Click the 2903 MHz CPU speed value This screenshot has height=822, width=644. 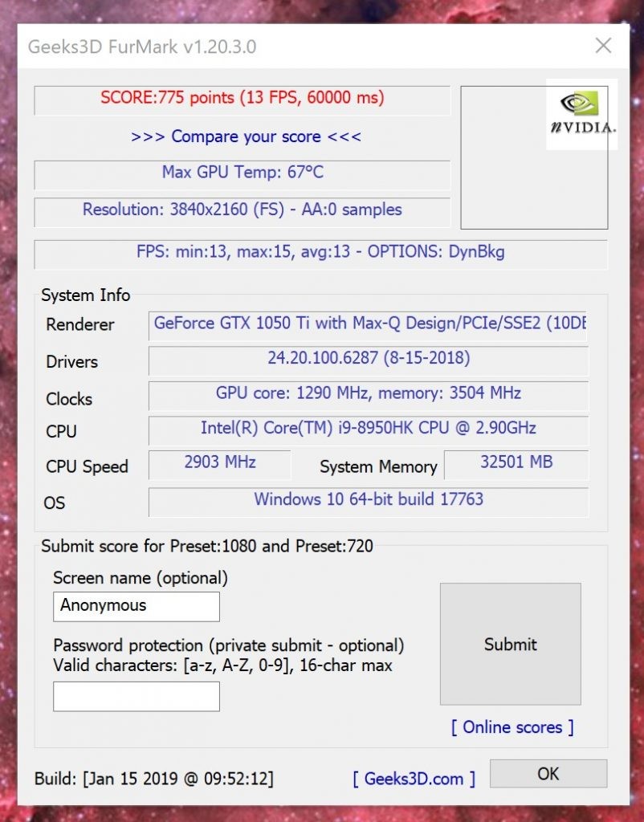220,465
